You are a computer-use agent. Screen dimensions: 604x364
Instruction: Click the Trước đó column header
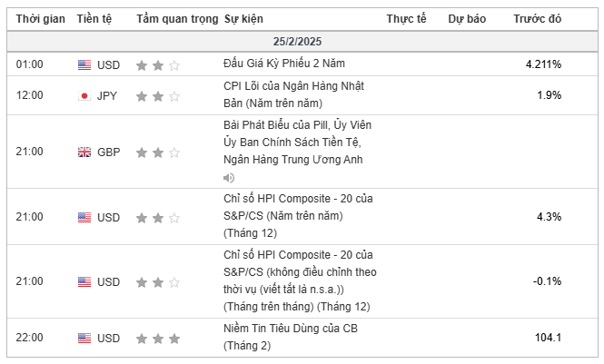pos(537,18)
